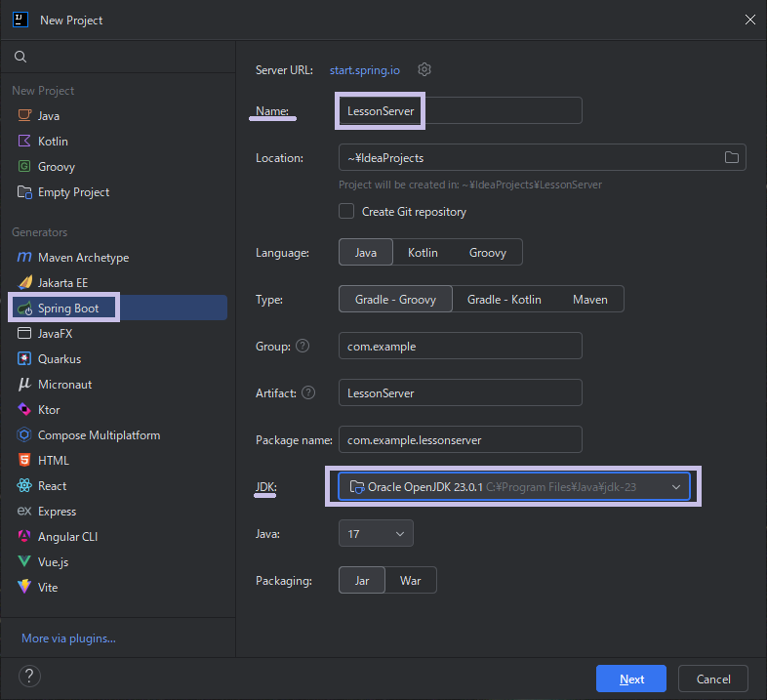767x700 pixels.
Task: Click the Group help question mark icon
Action: (303, 346)
